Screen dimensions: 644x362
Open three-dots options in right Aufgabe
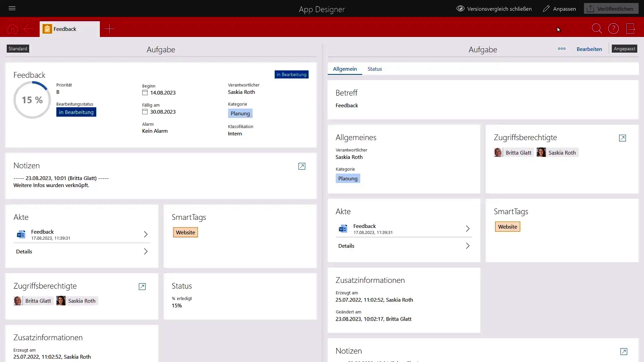click(x=561, y=49)
